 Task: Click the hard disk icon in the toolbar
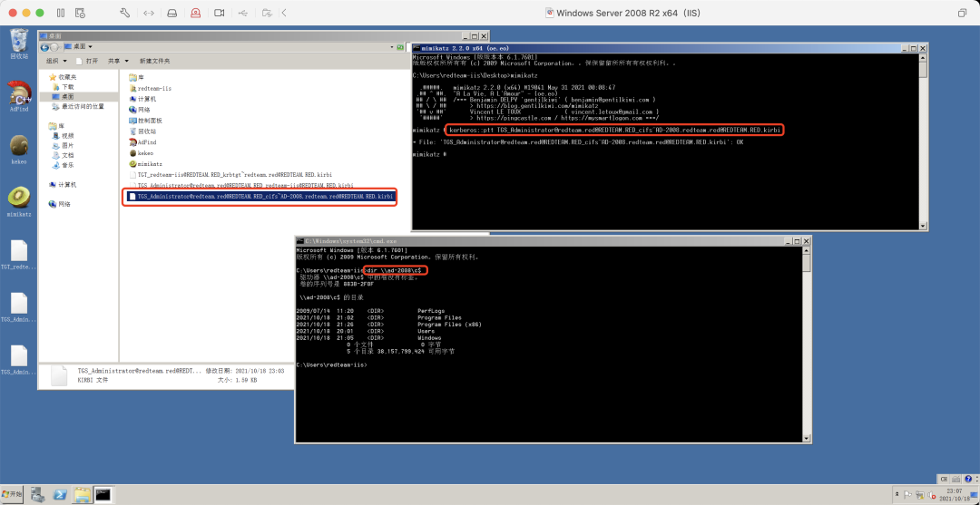[x=172, y=13]
